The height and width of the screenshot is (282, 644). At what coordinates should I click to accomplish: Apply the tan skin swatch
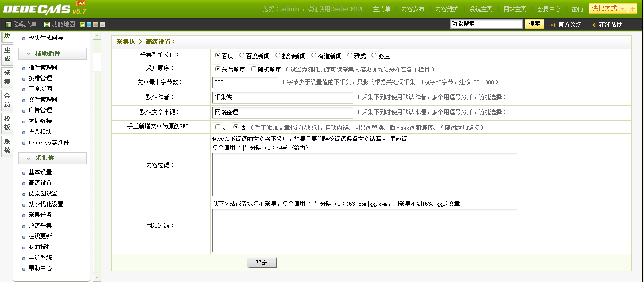[x=96, y=25]
